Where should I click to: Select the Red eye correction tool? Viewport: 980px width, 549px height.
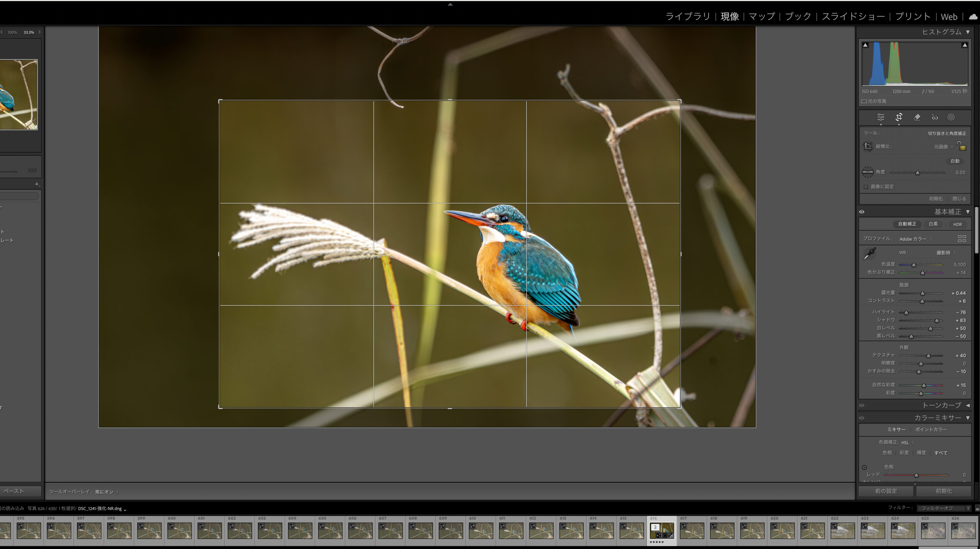934,117
